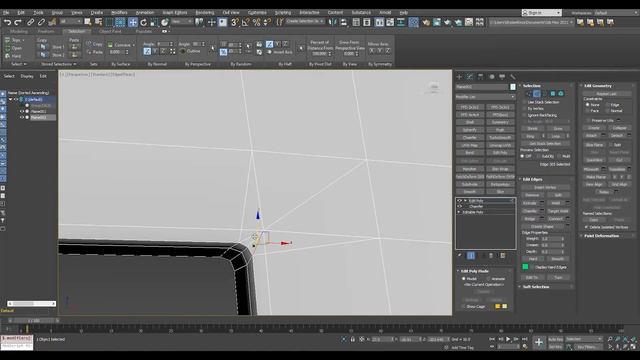This screenshot has height=360, width=640.
Task: Open the Create tab in command panel
Action: click(x=459, y=77)
